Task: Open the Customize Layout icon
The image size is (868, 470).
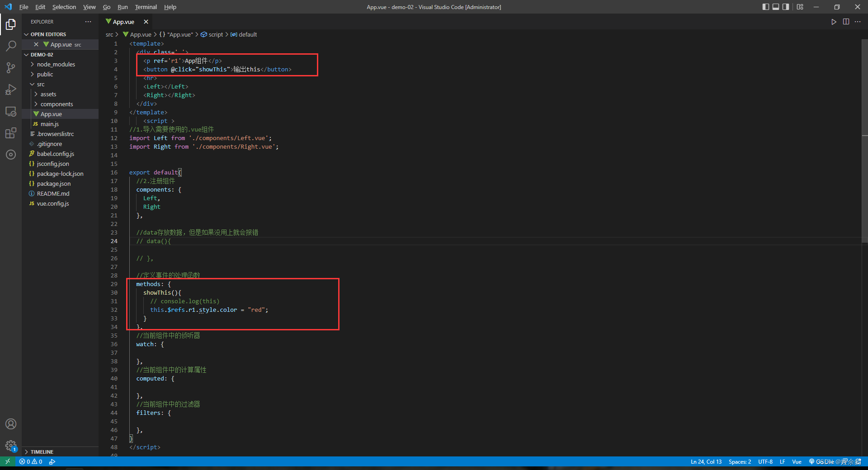Action: [800, 7]
